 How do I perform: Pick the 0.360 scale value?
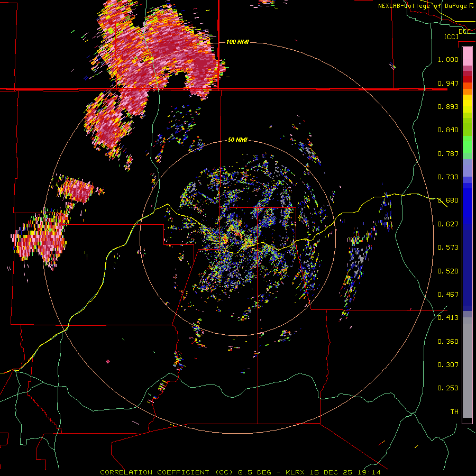pyautogui.click(x=448, y=342)
